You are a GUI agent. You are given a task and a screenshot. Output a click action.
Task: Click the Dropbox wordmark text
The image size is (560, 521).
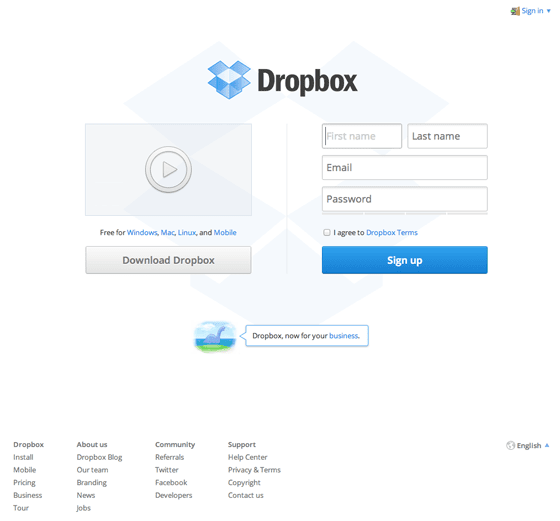coord(307,82)
